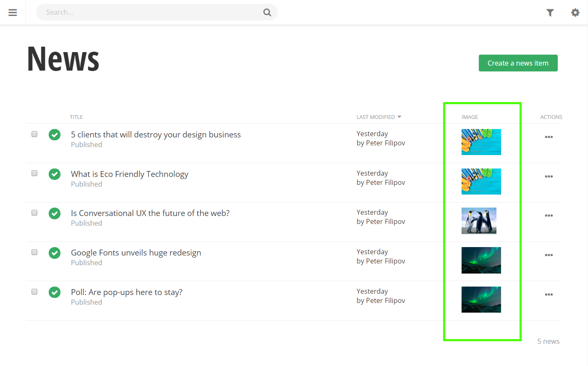Click the Title column header
Image resolution: width=588 pixels, height=366 pixels.
76,117
